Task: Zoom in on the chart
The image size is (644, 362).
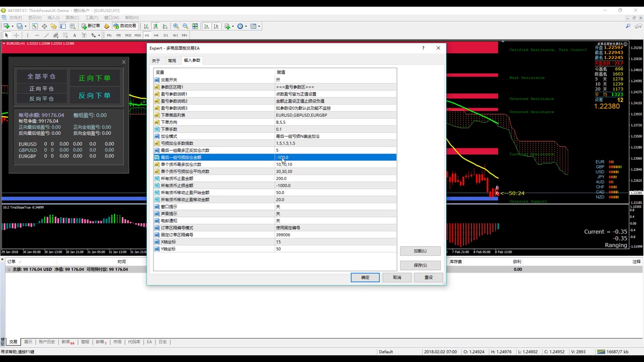Action: click(176, 26)
